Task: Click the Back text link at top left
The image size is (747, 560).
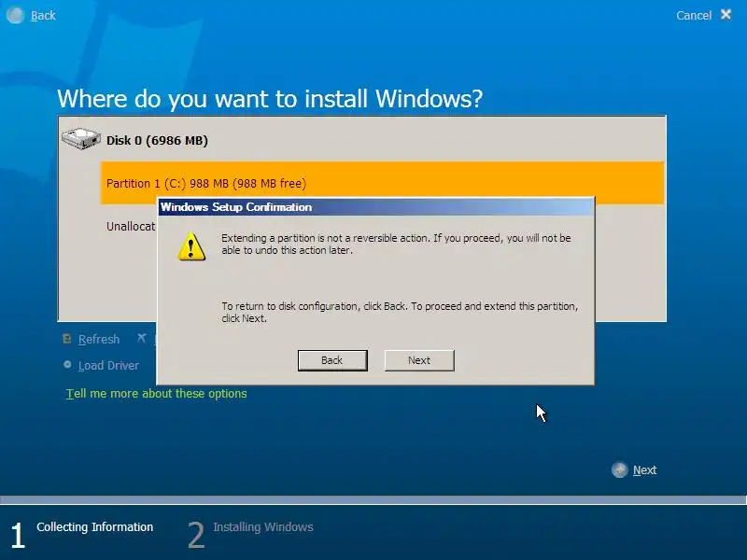Action: (x=43, y=16)
